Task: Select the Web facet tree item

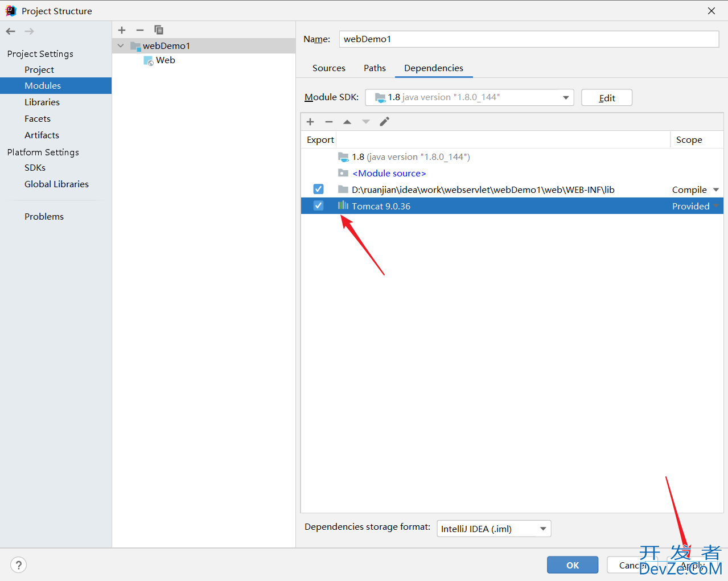Action: point(165,60)
